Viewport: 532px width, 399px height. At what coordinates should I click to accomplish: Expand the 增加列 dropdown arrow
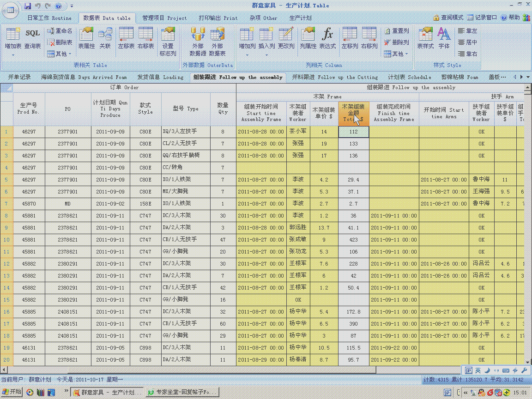pyautogui.click(x=247, y=55)
